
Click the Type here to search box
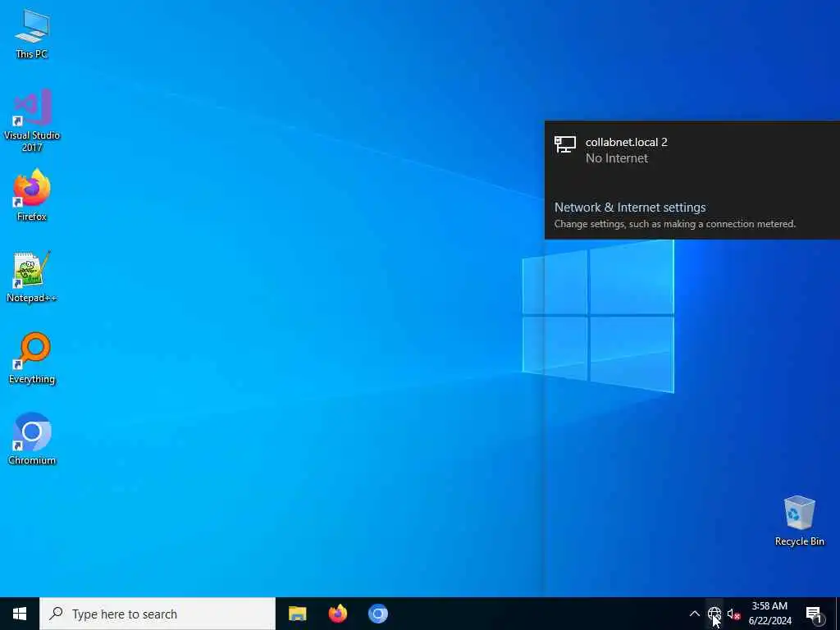point(157,614)
